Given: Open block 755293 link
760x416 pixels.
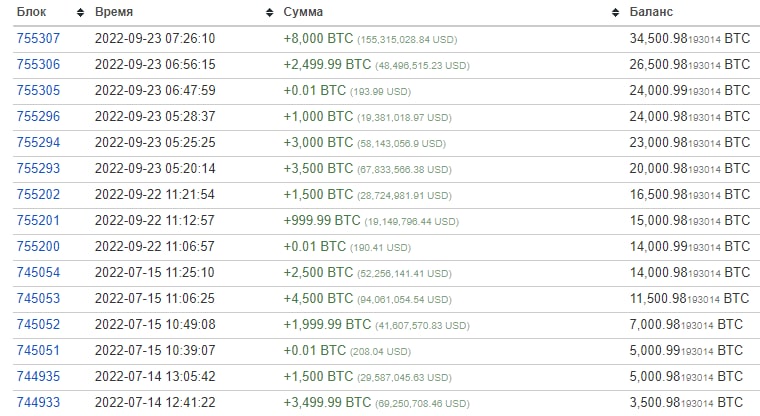Looking at the screenshot, I should point(38,169).
